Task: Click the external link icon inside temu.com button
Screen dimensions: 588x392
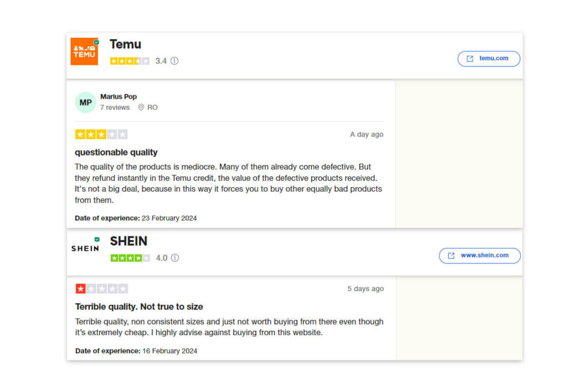Action: pos(469,59)
